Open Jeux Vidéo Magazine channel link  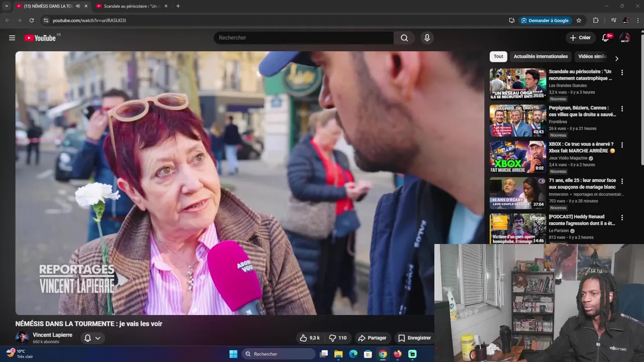(568, 158)
